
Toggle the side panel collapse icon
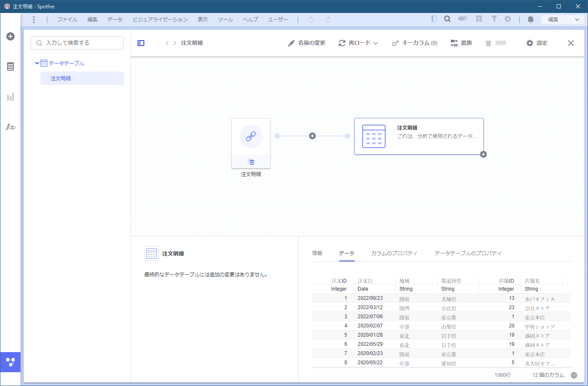tap(141, 43)
